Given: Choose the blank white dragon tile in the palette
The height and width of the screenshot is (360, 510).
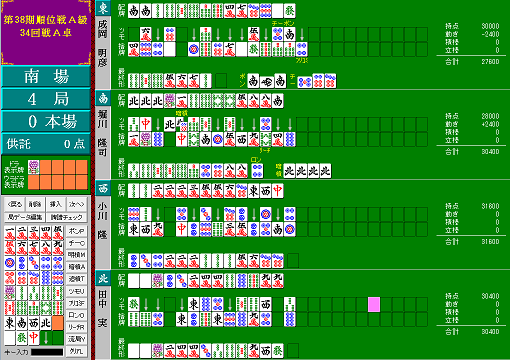Looking at the screenshot, I should [10, 338].
